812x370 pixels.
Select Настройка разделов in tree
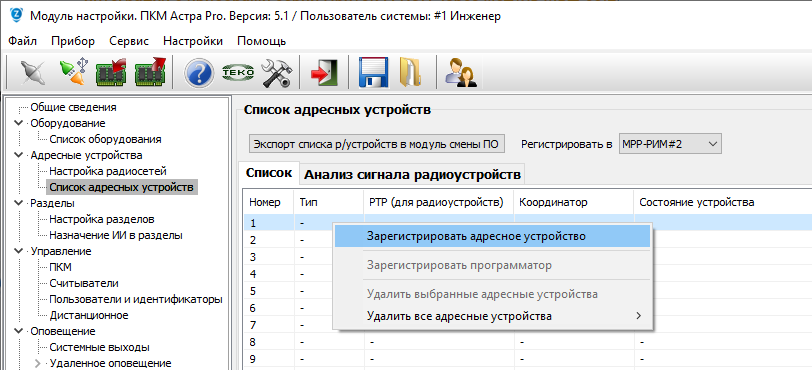[x=102, y=219]
